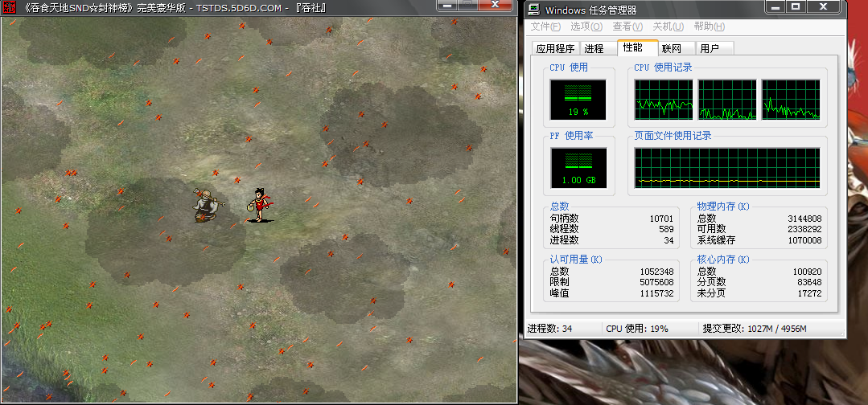Minimize the game window
Image resolution: width=868 pixels, height=405 pixels.
click(x=446, y=5)
